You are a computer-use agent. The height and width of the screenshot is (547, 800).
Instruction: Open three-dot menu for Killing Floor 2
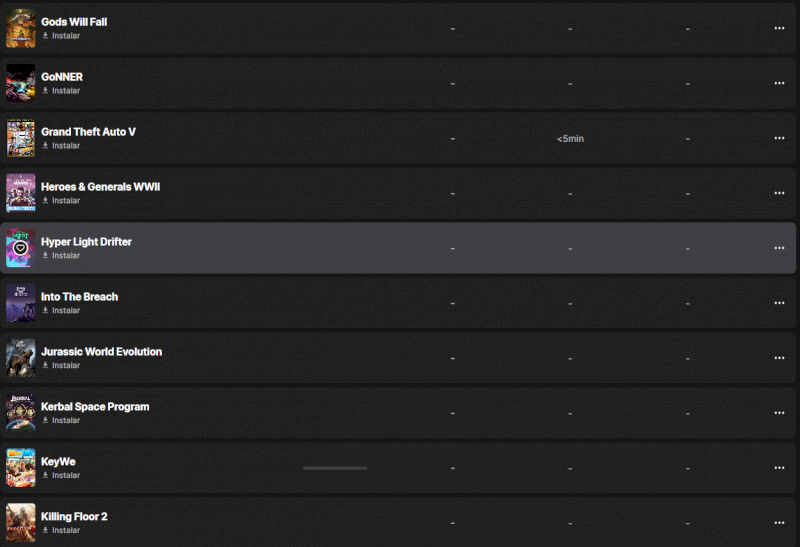[x=779, y=523]
